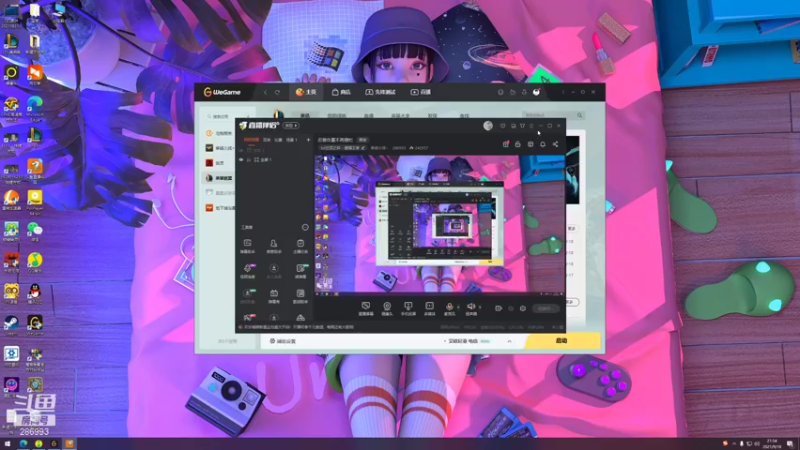
Task: Select the first scene tab in the streaming app
Action: pyautogui.click(x=251, y=139)
